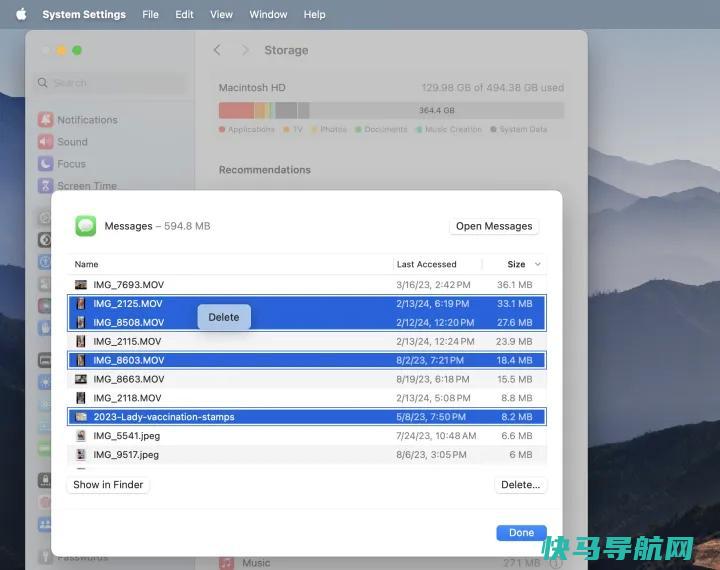The height and width of the screenshot is (570, 720).
Task: Open the Window menu
Action: (268, 14)
